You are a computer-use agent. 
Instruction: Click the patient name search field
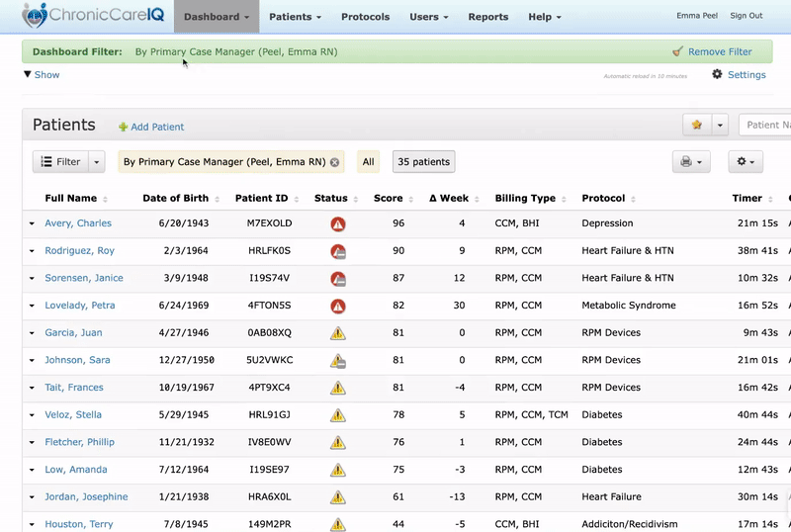(x=767, y=125)
